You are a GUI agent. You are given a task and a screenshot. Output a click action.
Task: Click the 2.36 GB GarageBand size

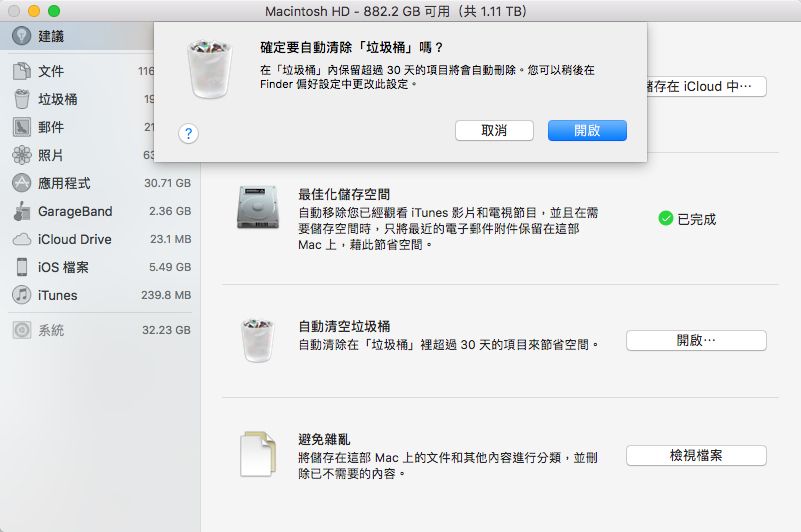click(x=170, y=211)
